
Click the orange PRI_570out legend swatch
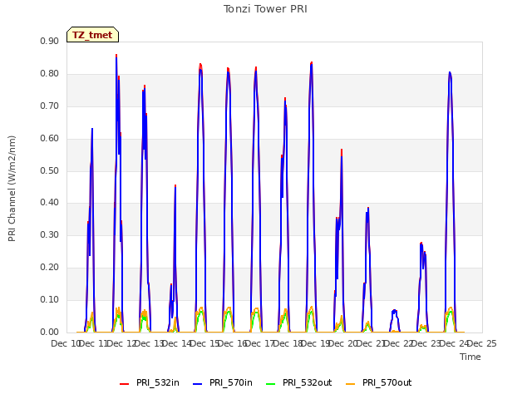351,384
